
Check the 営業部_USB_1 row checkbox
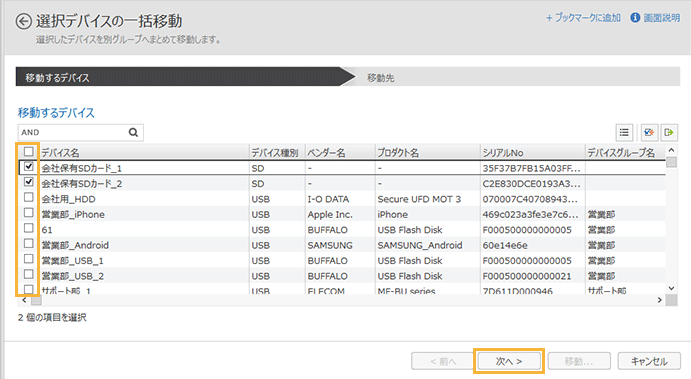(x=29, y=259)
